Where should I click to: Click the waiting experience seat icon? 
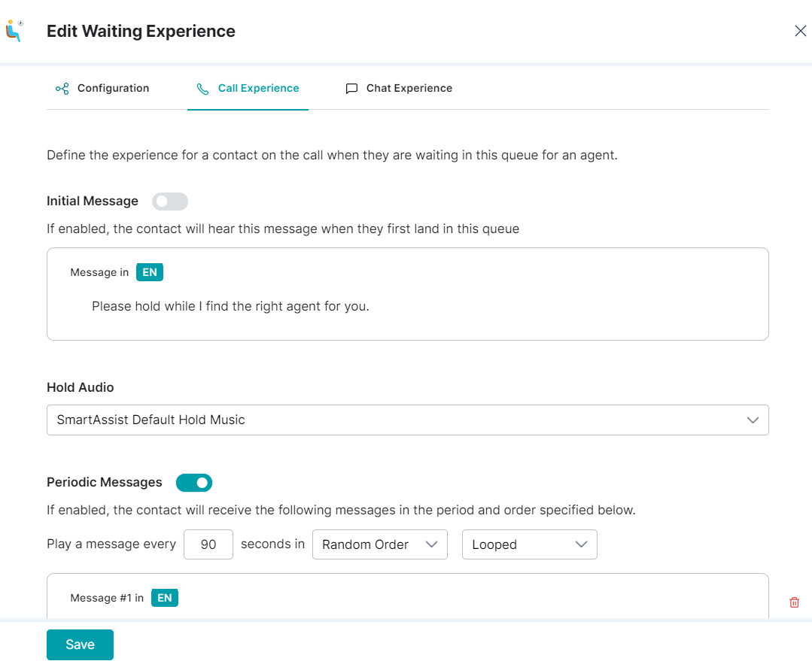[14, 31]
